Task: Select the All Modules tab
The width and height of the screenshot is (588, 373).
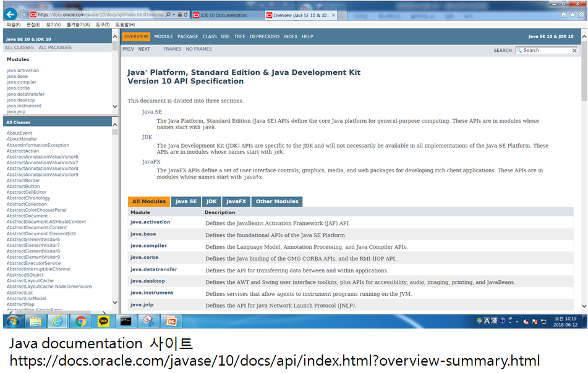Action: [149, 201]
